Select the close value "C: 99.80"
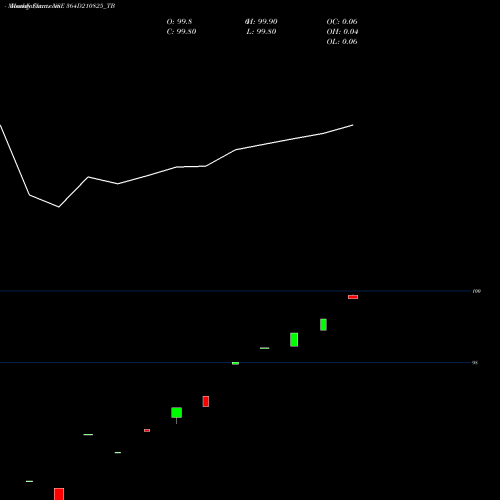The image size is (500, 500). (x=181, y=32)
